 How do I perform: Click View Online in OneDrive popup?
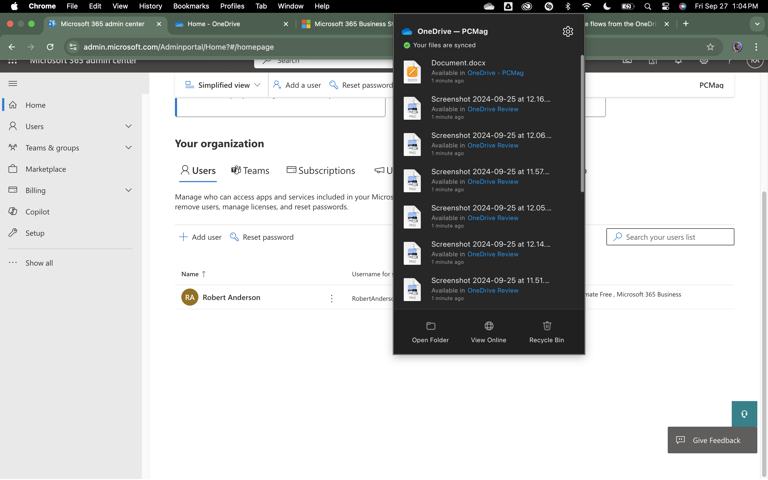(x=488, y=333)
